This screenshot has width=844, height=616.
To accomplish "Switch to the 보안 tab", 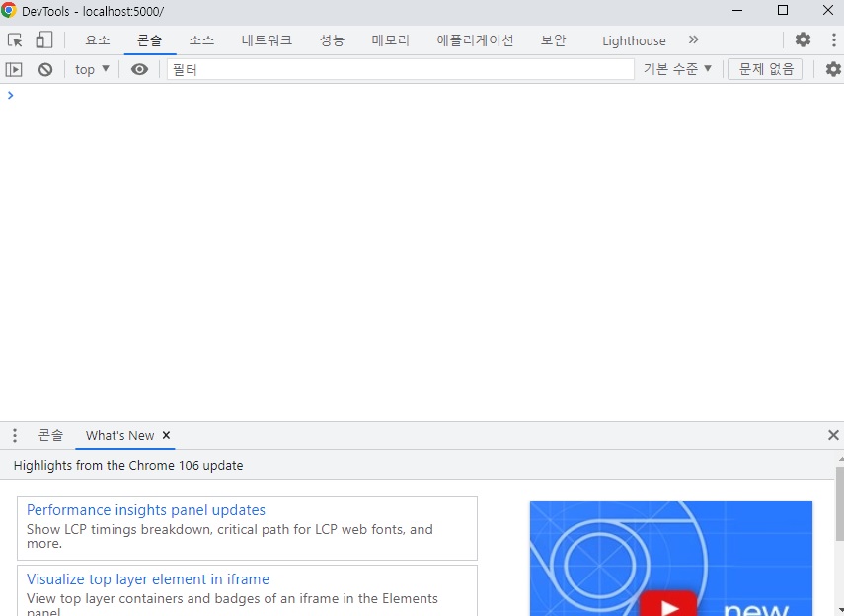I will click(554, 40).
